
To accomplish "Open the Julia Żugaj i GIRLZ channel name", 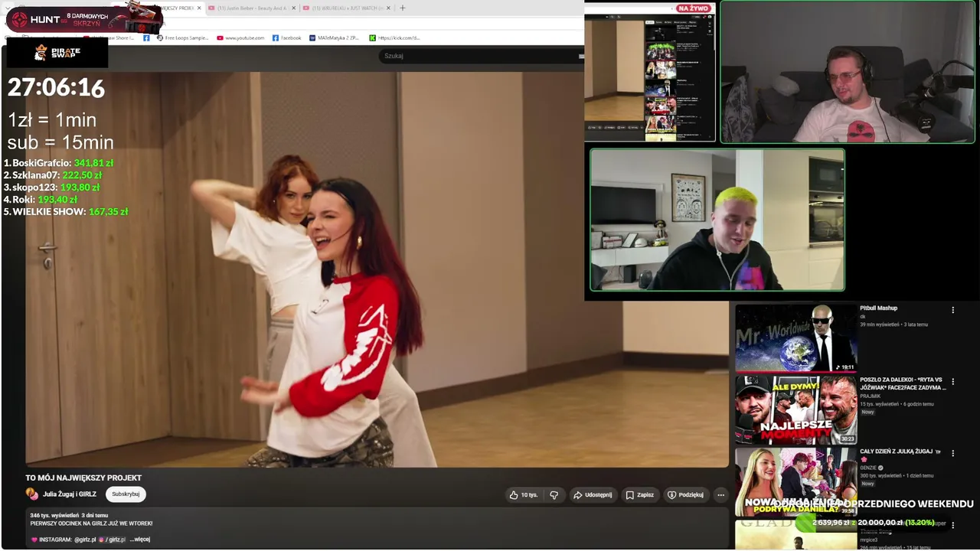I will click(x=70, y=494).
